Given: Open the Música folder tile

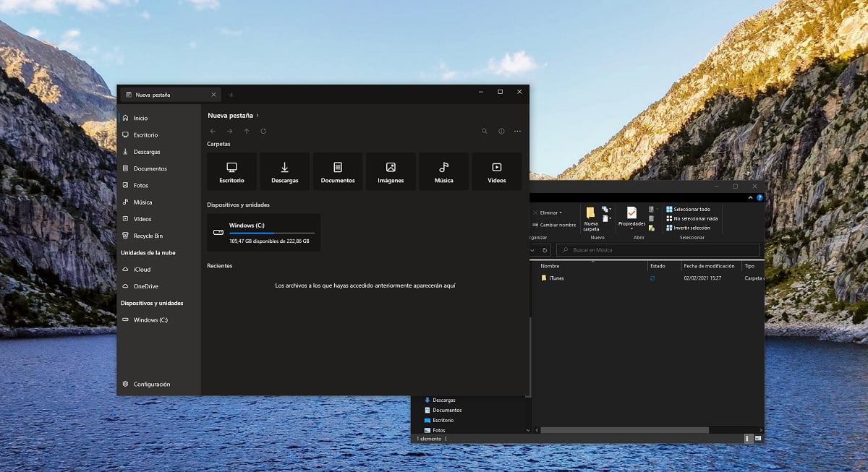Looking at the screenshot, I should [x=443, y=171].
